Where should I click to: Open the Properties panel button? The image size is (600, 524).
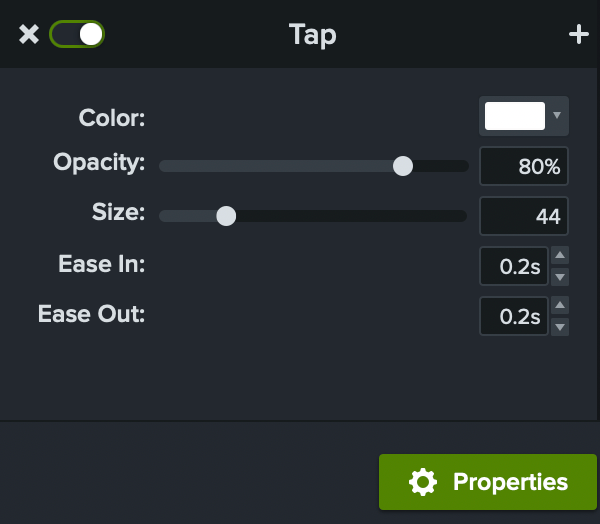click(488, 482)
